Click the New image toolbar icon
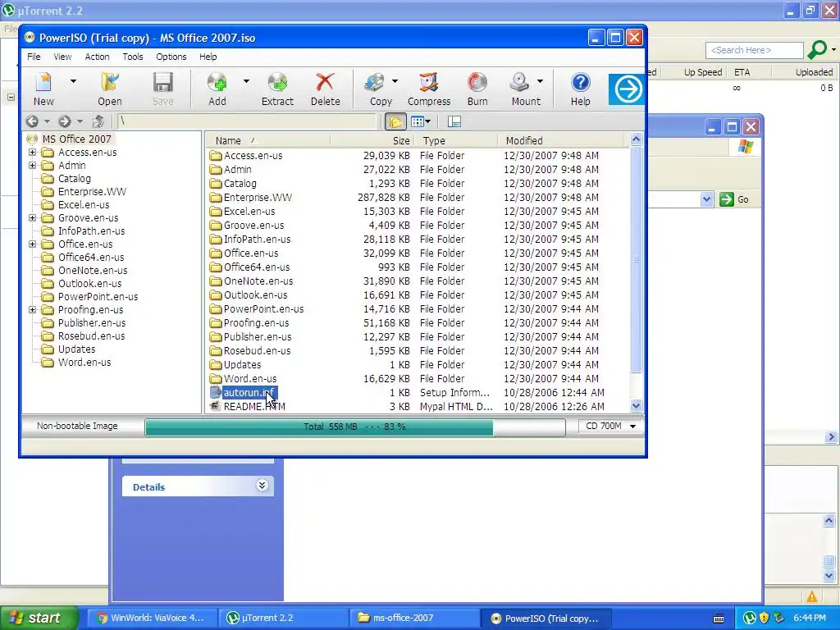 click(x=43, y=89)
